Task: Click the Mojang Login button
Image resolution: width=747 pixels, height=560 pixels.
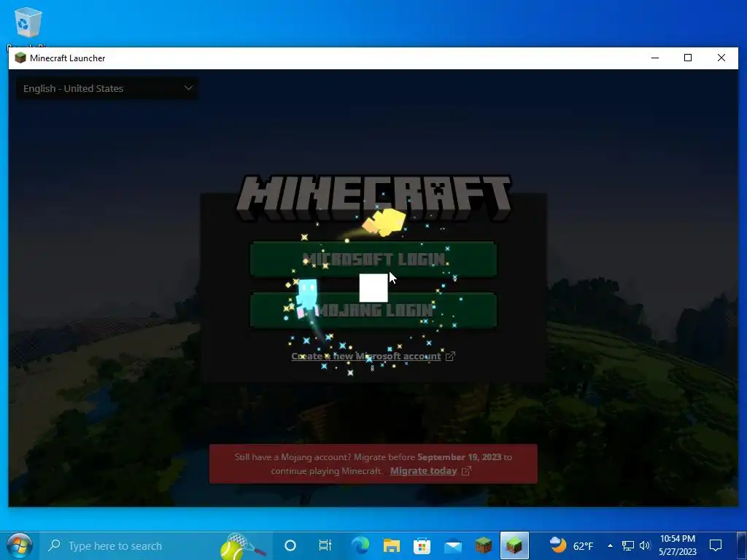Action: click(373, 311)
